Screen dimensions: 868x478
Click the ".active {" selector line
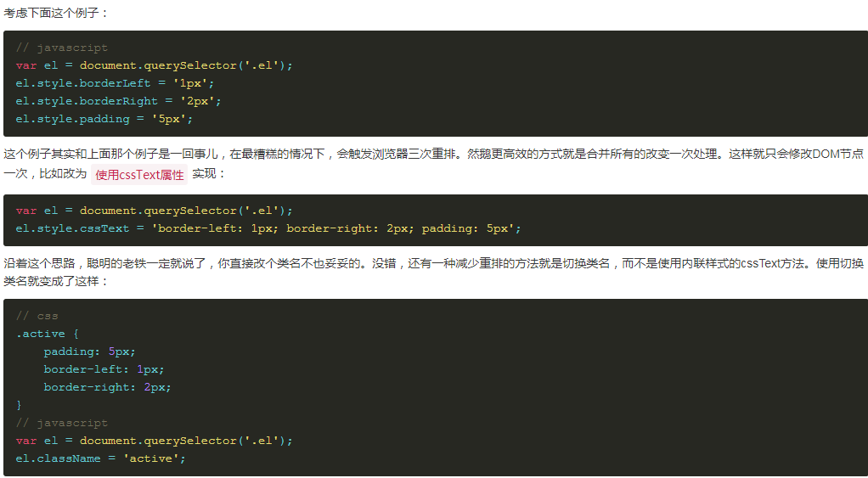pyautogui.click(x=47, y=334)
